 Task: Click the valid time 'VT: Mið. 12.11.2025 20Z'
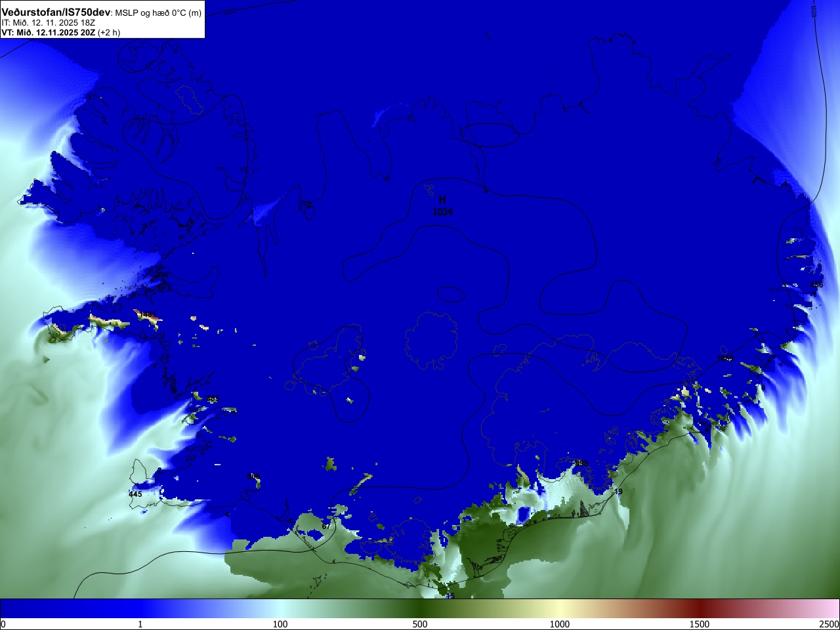pyautogui.click(x=49, y=32)
